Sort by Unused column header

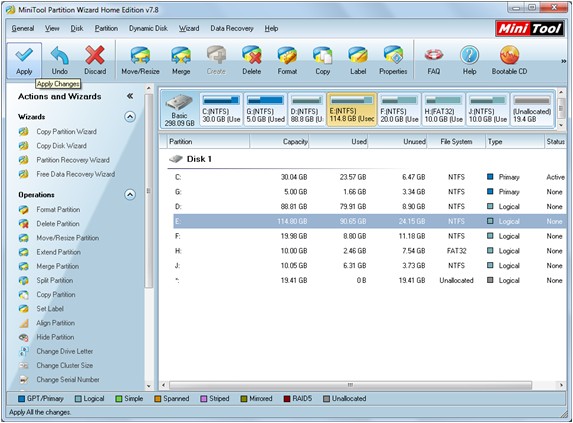(x=398, y=141)
